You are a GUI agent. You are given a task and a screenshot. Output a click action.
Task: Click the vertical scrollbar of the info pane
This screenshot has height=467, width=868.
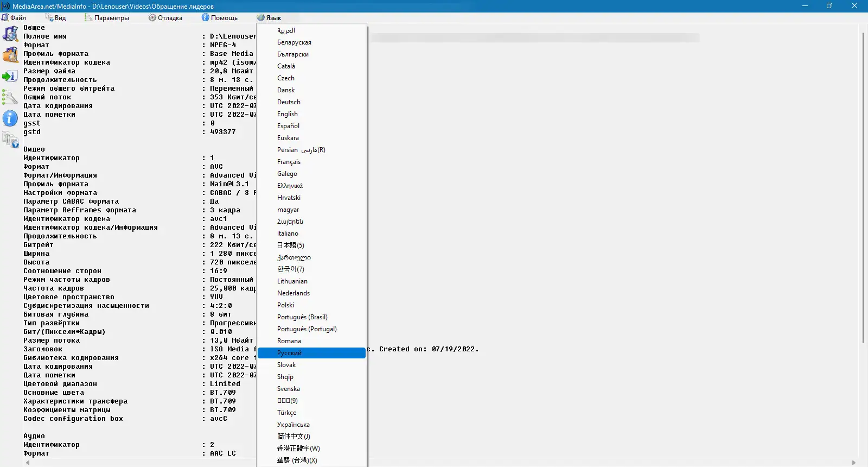pos(863,187)
